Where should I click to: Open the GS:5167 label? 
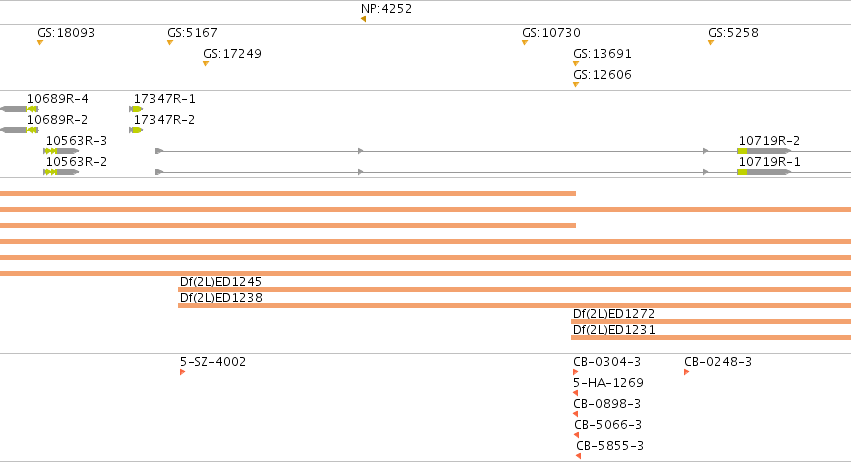pos(193,33)
